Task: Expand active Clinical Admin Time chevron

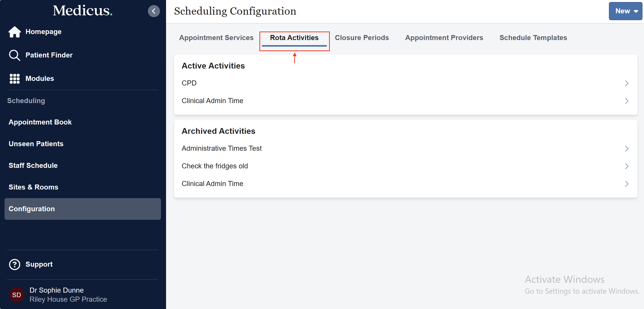Action: [627, 101]
